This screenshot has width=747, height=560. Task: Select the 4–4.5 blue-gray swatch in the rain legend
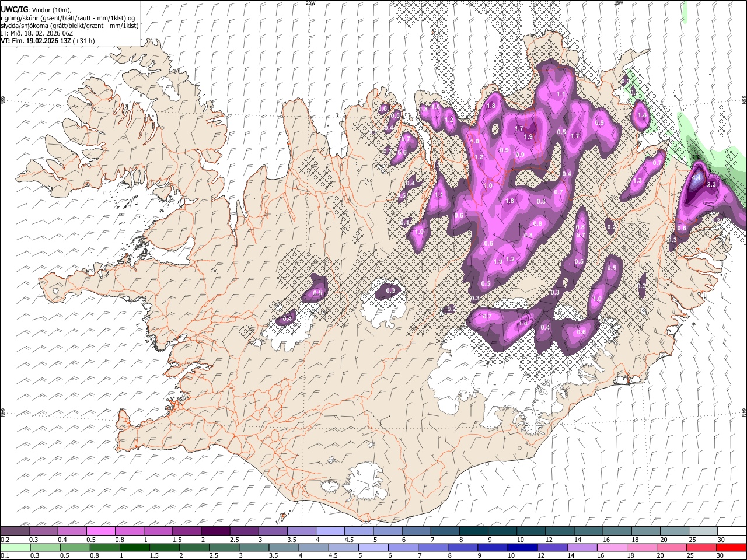(314, 547)
